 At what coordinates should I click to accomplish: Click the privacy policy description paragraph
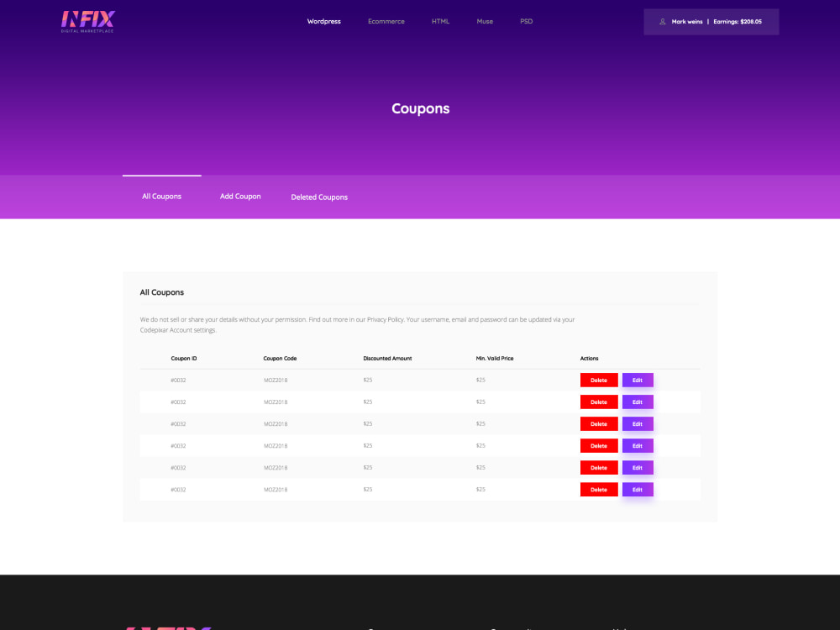click(x=357, y=324)
